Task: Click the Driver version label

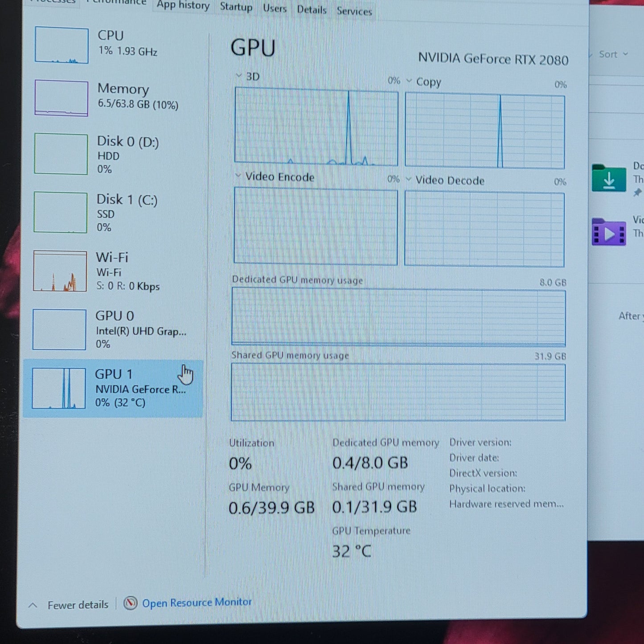Action: pyautogui.click(x=480, y=442)
